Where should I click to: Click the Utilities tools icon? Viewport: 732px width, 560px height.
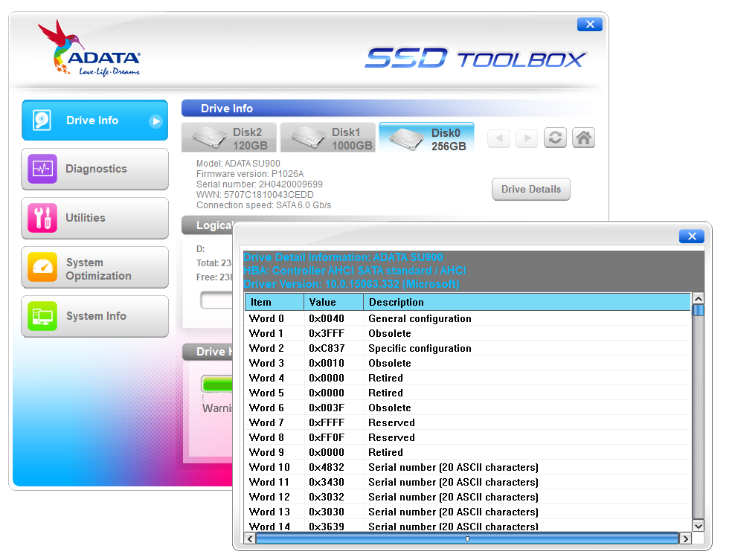42,218
